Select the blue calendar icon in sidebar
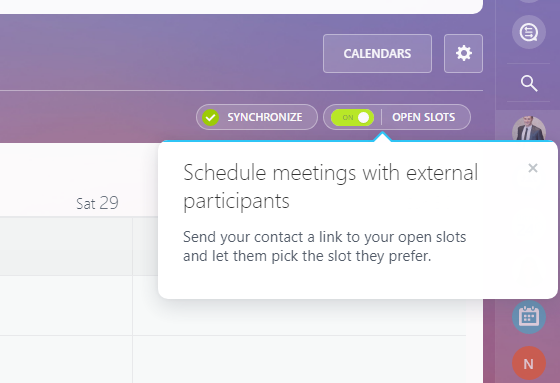The width and height of the screenshot is (560, 383). (x=529, y=317)
